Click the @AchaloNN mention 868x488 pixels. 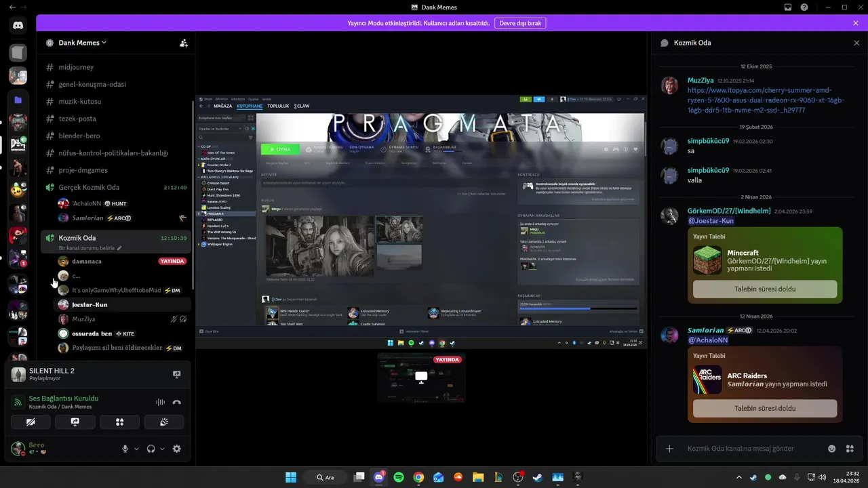click(x=708, y=340)
